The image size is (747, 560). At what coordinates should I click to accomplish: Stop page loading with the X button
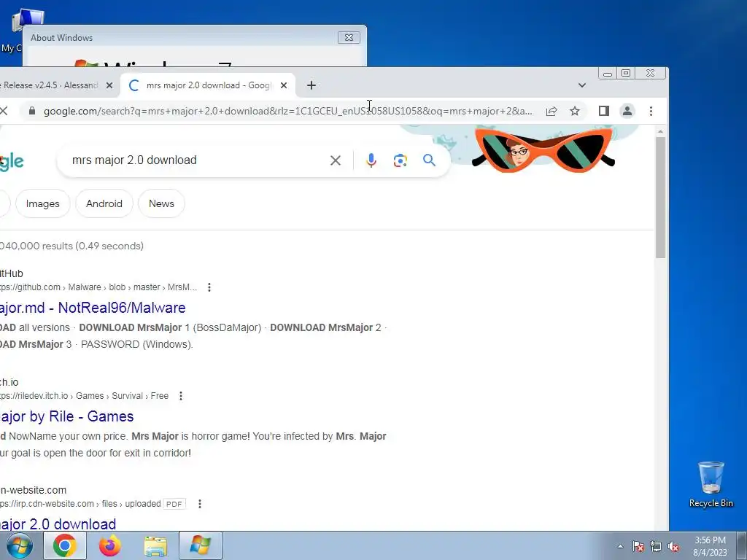click(4, 111)
